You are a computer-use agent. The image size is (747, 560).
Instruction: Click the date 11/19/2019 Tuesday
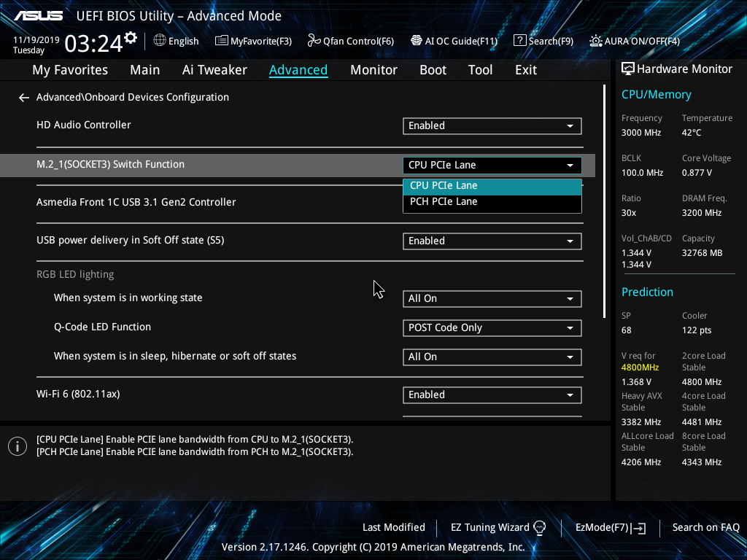click(x=36, y=45)
